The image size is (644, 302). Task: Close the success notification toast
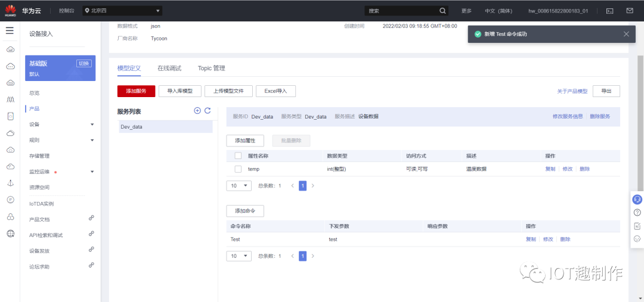[x=626, y=34]
